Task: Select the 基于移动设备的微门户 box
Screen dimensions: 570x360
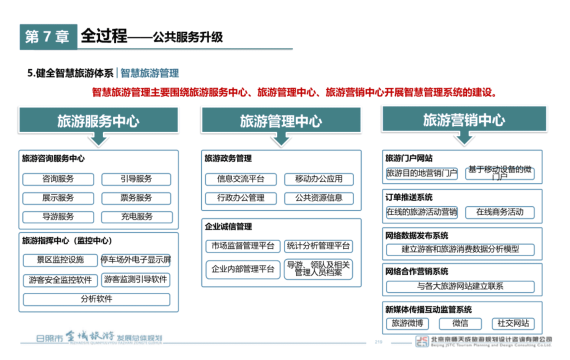Action: (x=500, y=173)
